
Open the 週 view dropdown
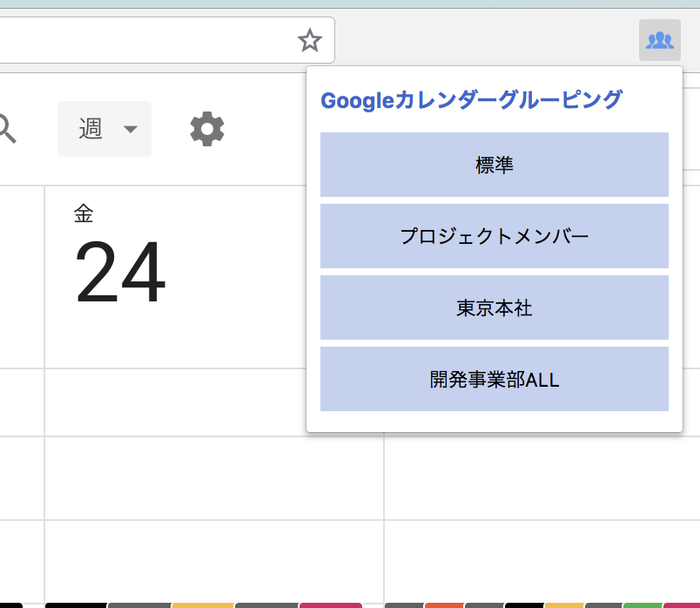click(x=104, y=129)
